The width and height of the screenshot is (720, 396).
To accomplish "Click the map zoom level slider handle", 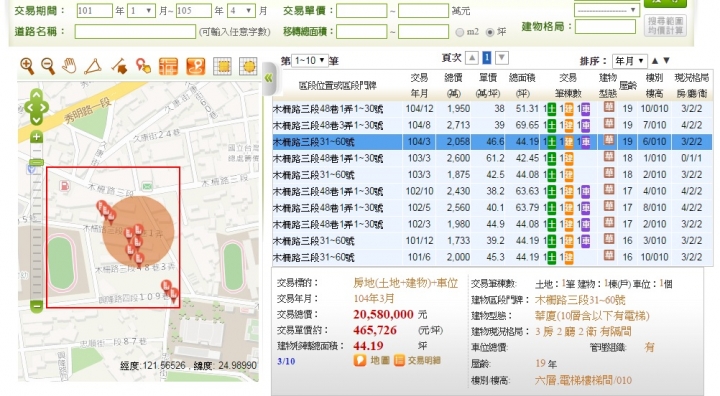I will tap(36, 163).
